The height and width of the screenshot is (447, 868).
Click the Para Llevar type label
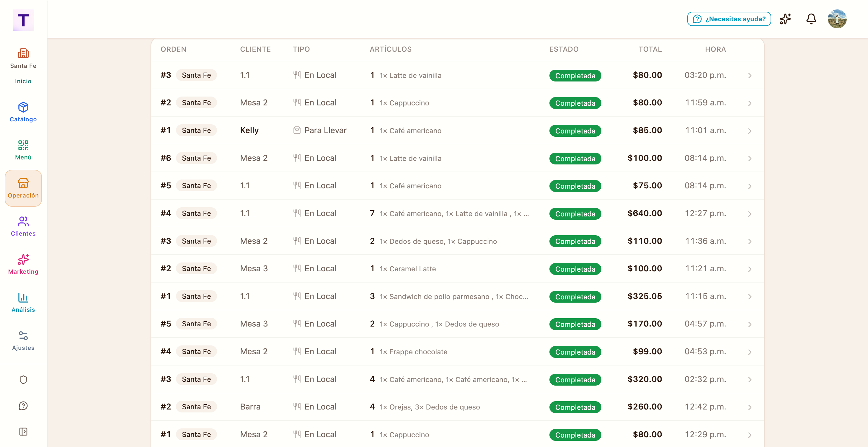coord(325,130)
